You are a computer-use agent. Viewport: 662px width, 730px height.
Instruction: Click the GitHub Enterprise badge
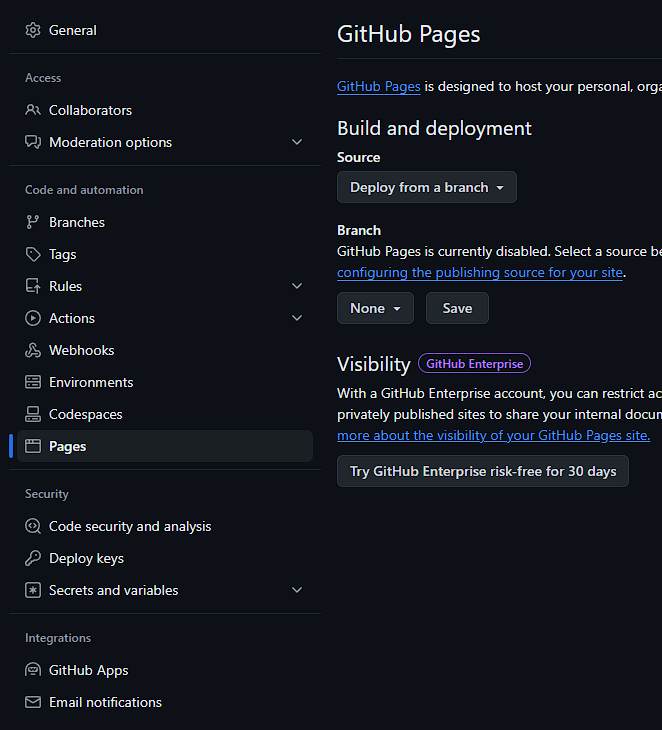(474, 364)
